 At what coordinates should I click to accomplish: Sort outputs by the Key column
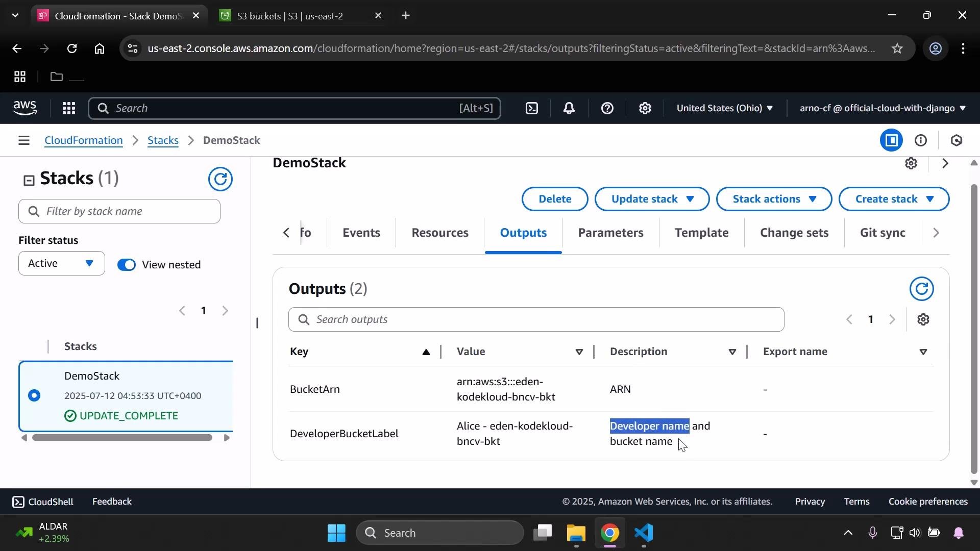[426, 352]
